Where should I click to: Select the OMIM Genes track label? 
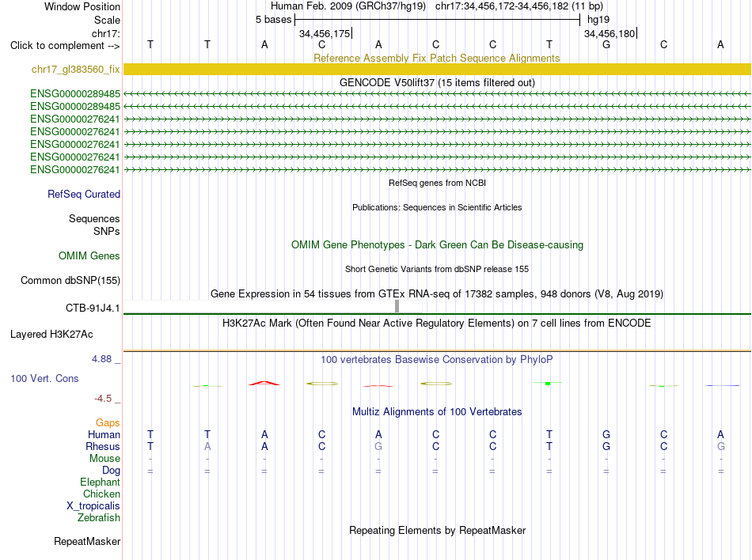coord(89,255)
